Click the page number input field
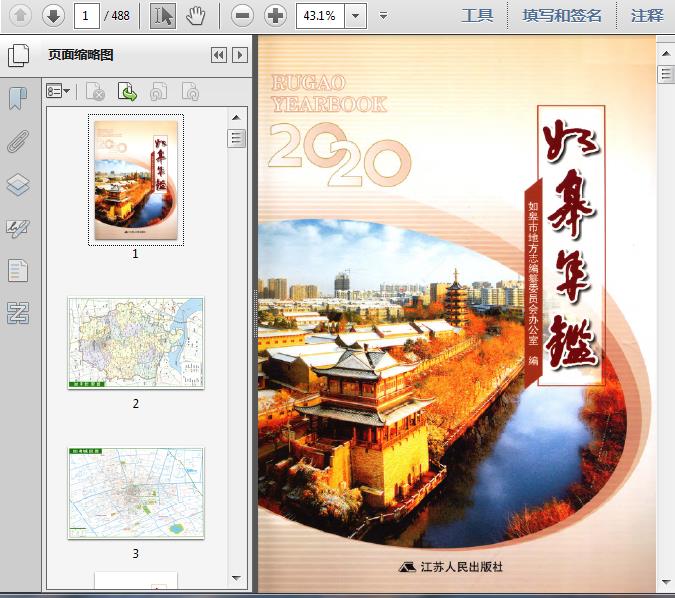 87,16
